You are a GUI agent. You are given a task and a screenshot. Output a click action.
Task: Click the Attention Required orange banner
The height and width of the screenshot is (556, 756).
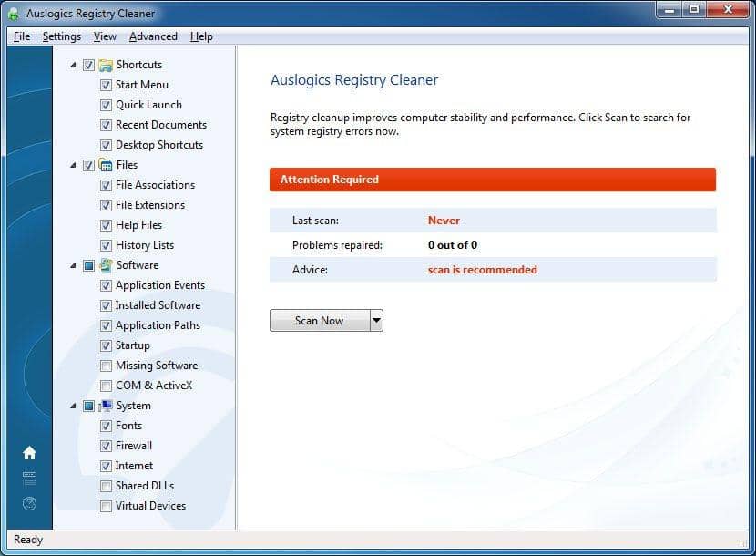tap(492, 180)
